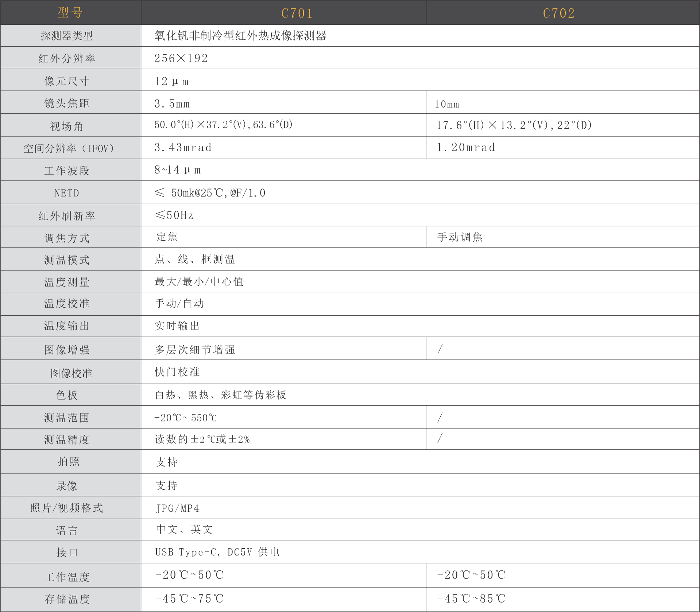
Task: Click the 视场角 row label
Action: pyautogui.click(x=67, y=126)
